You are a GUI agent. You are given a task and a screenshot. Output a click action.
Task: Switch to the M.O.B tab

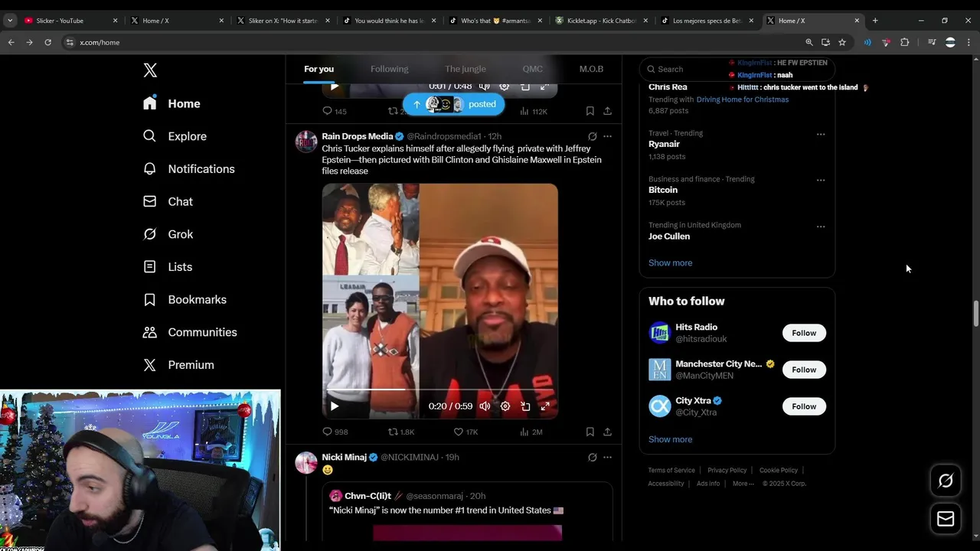591,69
